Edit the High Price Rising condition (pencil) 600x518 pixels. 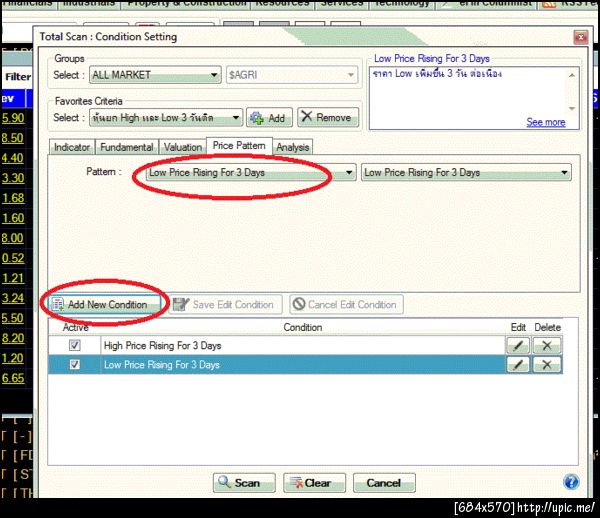[x=518, y=345]
